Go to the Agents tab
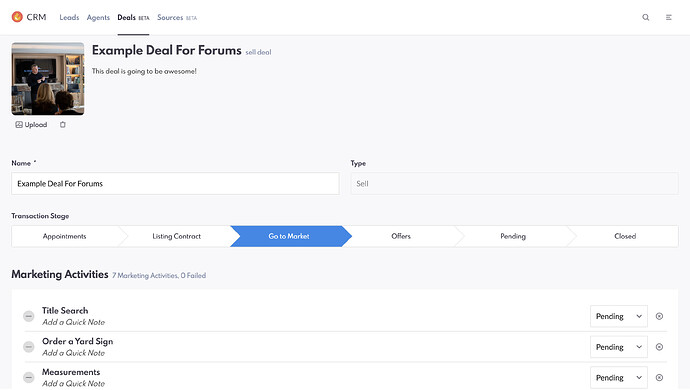The image size is (690, 390). [x=98, y=18]
